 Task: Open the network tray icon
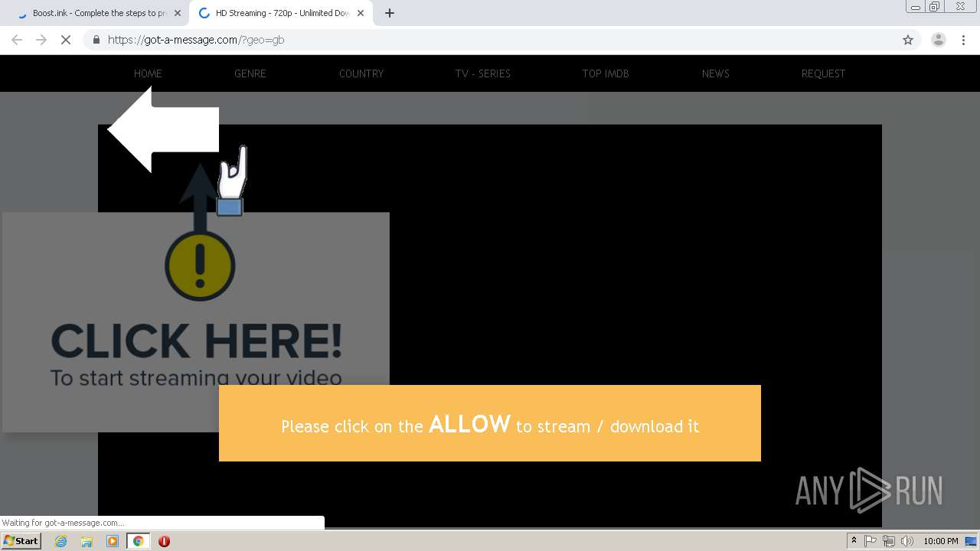point(889,541)
